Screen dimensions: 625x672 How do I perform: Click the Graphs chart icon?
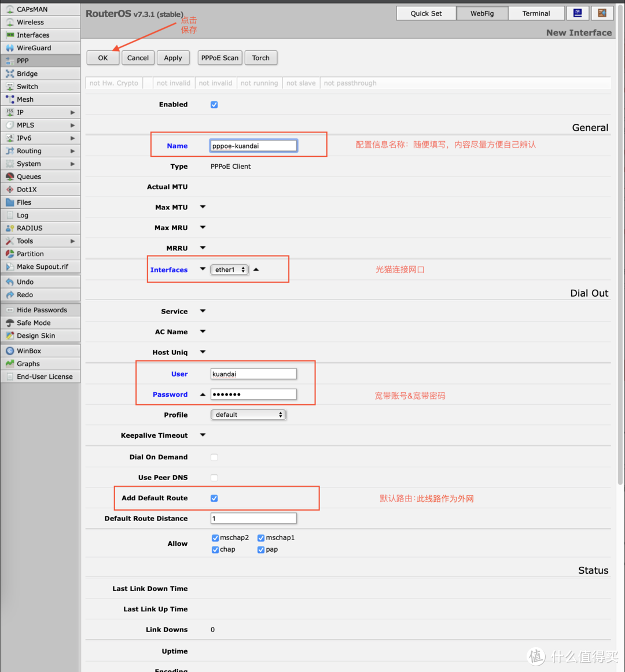point(10,363)
